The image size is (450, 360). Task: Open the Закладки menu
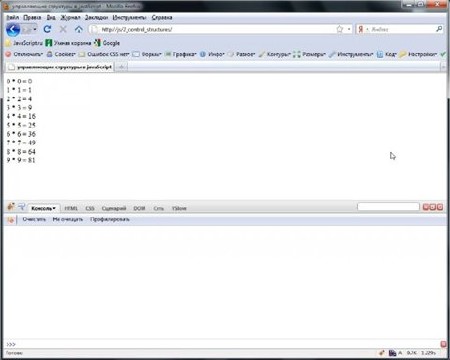click(x=96, y=17)
